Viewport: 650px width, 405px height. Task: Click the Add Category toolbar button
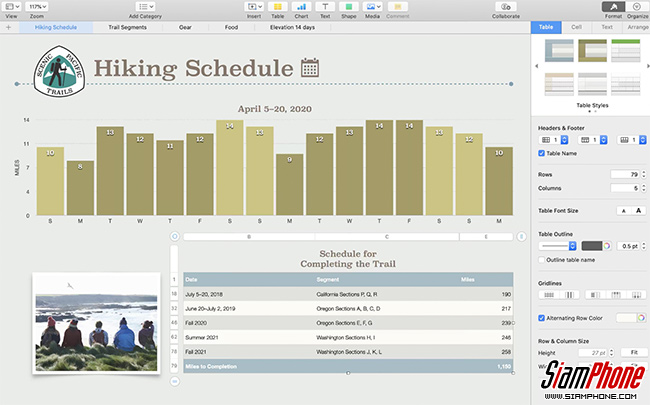(x=145, y=7)
